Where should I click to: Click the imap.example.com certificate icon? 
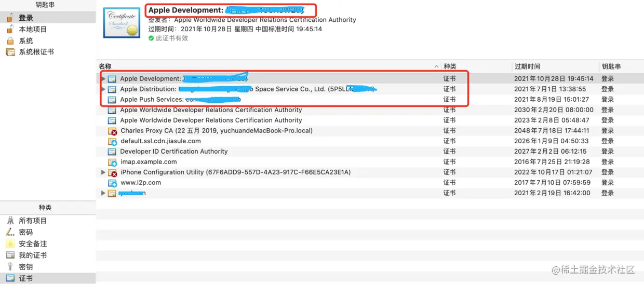(112, 162)
